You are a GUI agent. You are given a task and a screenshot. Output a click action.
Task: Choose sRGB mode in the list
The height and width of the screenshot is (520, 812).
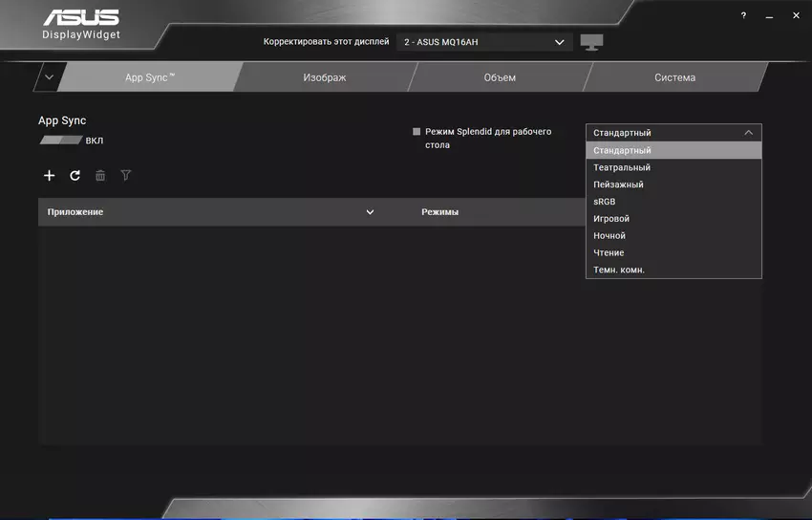click(605, 202)
